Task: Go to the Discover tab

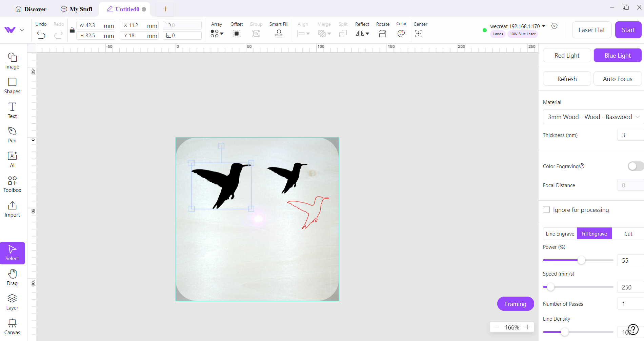Action: point(31,9)
